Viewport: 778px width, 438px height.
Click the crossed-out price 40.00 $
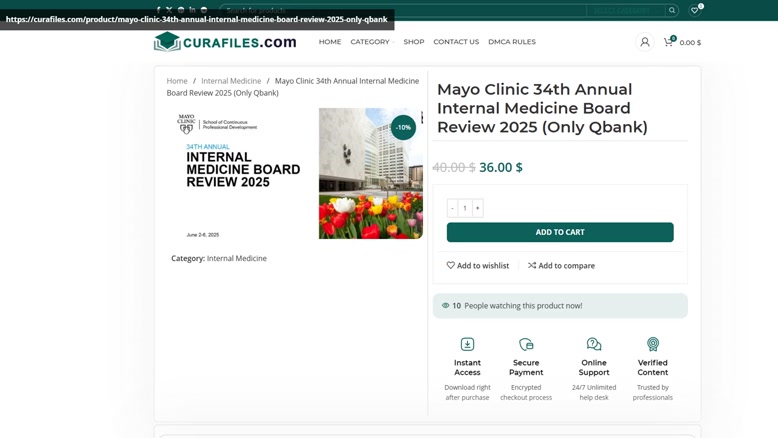pyautogui.click(x=454, y=167)
